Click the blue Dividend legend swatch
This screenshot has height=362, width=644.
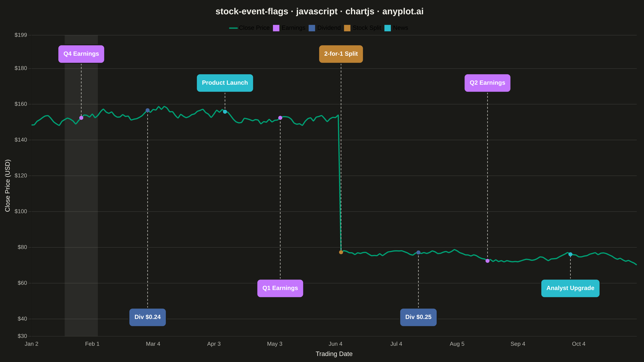click(312, 28)
